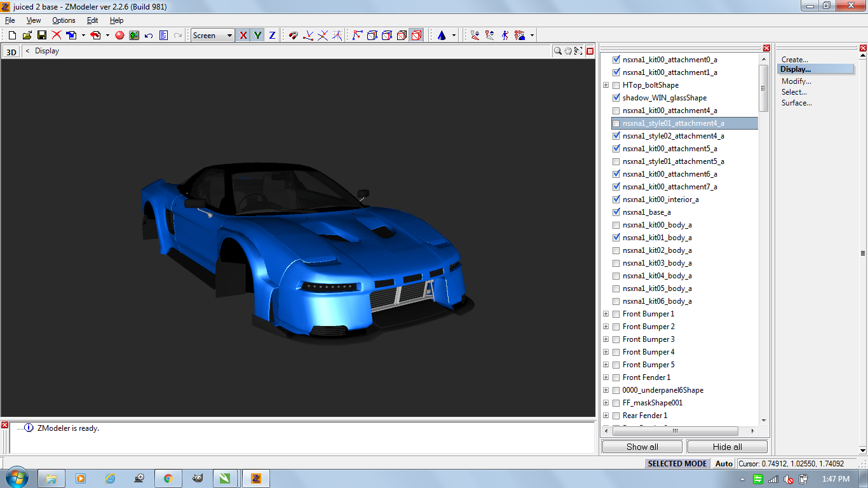Check nsxna1_kit00_attachment4_a checkbox

pyautogui.click(x=616, y=111)
